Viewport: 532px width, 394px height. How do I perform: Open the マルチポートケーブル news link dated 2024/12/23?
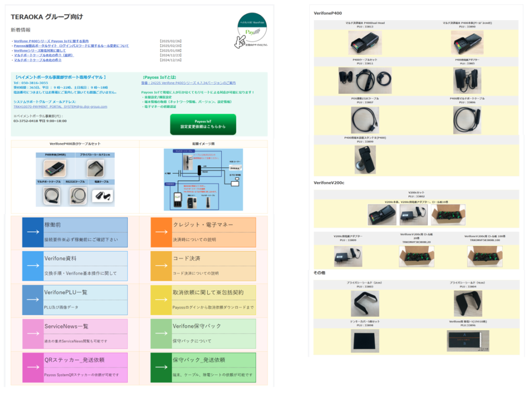44,55
